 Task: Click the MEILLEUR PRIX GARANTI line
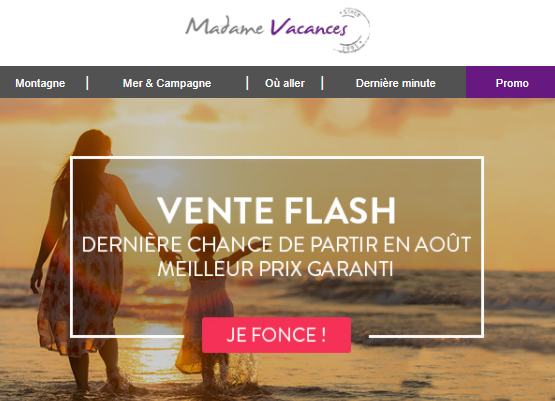[x=275, y=269]
